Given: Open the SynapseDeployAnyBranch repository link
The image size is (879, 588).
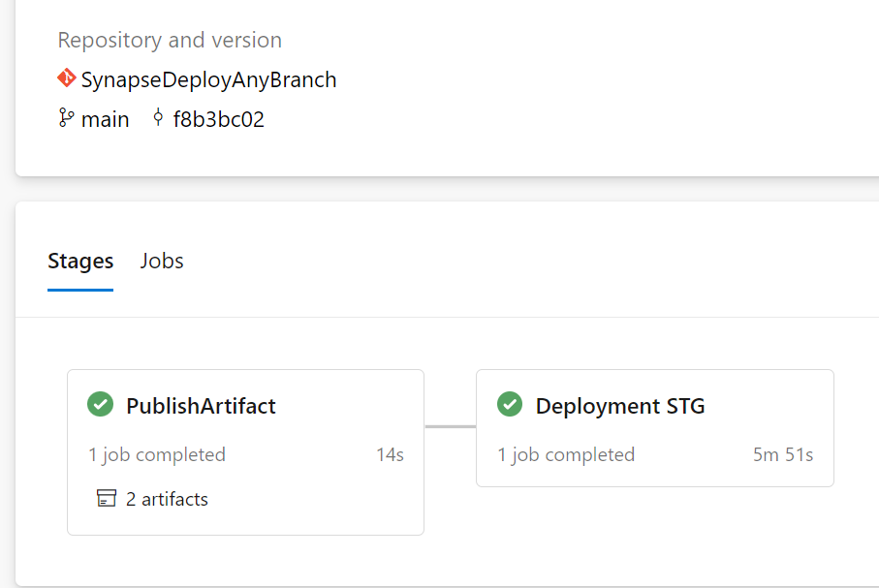Looking at the screenshot, I should point(208,80).
